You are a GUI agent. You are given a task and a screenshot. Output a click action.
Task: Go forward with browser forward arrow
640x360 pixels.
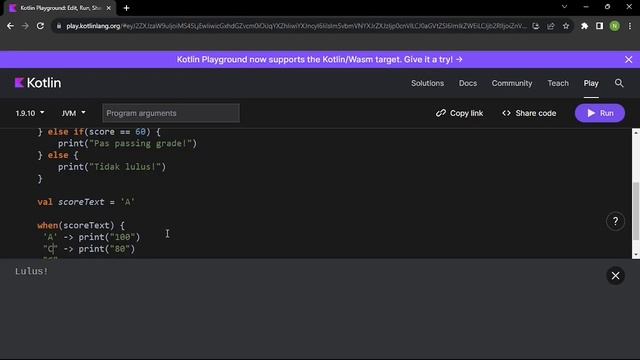[x=25, y=26]
